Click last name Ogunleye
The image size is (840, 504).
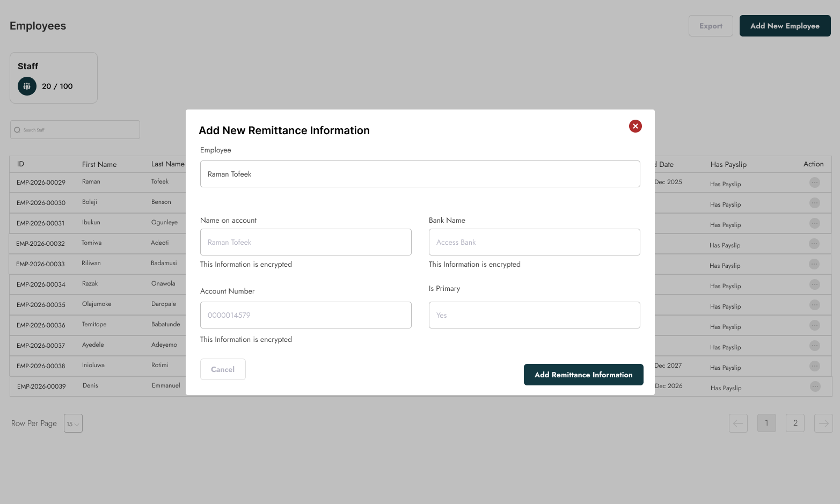coord(164,223)
